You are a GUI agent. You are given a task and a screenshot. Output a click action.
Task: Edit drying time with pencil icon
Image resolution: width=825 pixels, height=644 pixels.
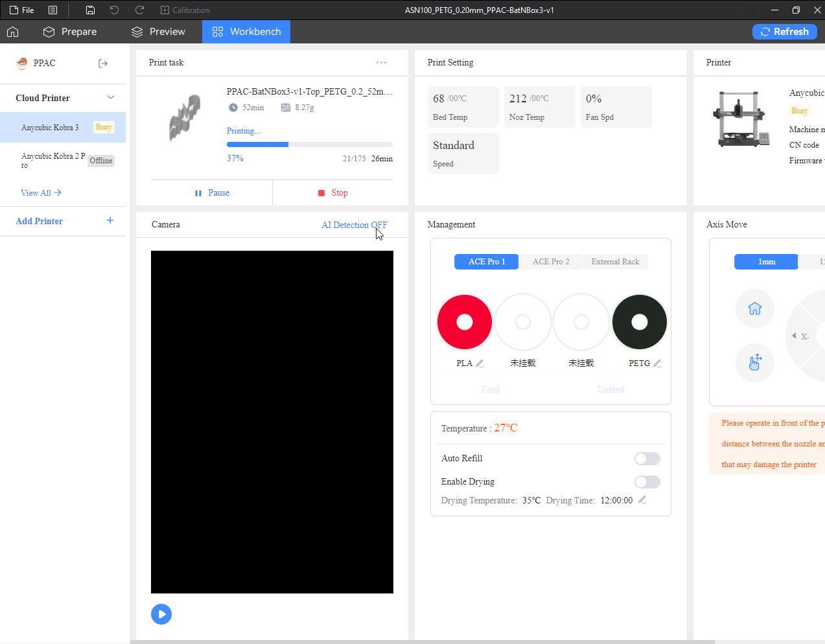pos(642,500)
